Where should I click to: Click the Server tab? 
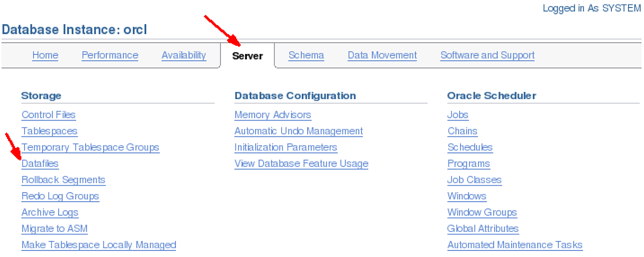248,56
